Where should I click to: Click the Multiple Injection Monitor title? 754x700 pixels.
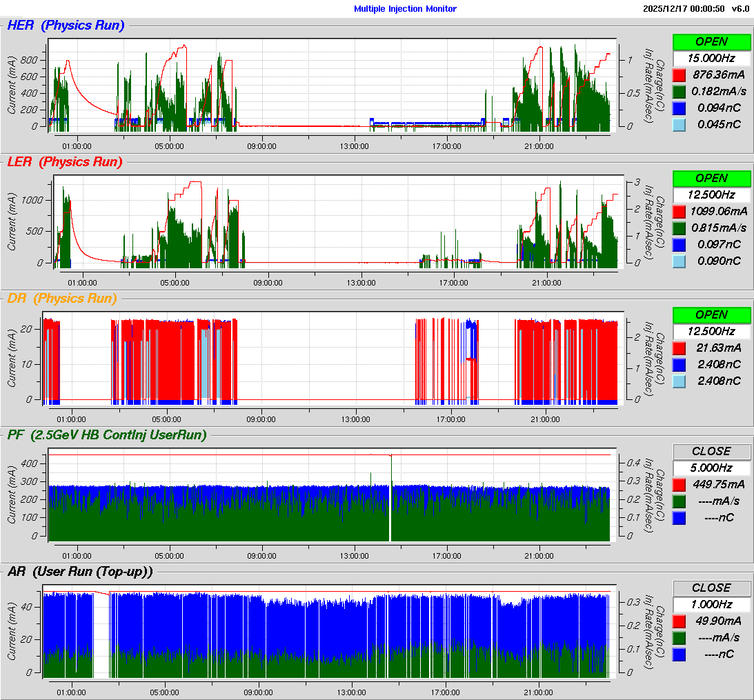coord(405,9)
